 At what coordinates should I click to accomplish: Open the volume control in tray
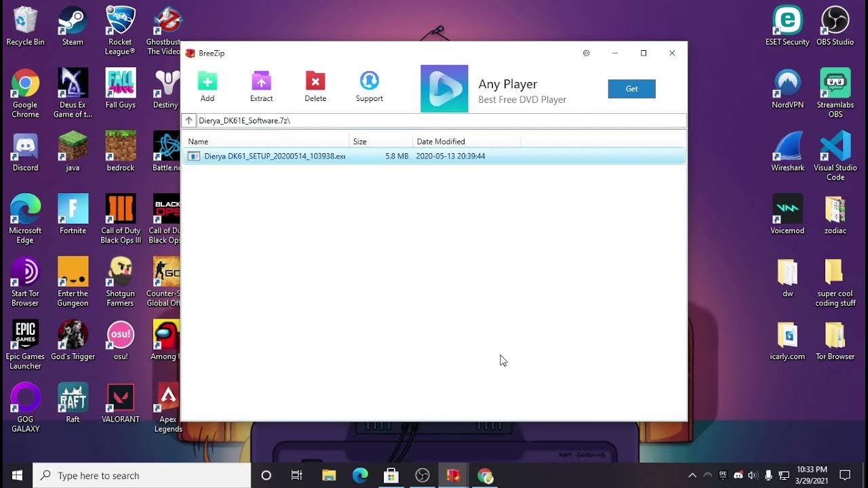[x=753, y=475]
